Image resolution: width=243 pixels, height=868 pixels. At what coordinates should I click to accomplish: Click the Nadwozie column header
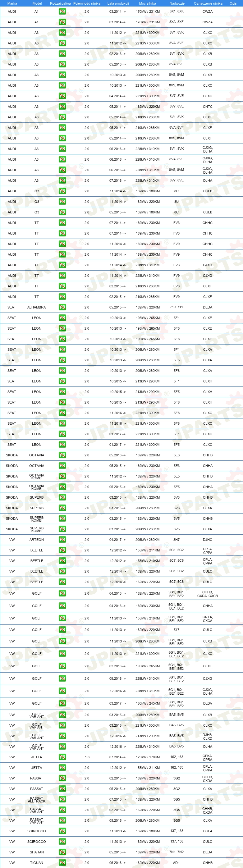pyautogui.click(x=177, y=3)
